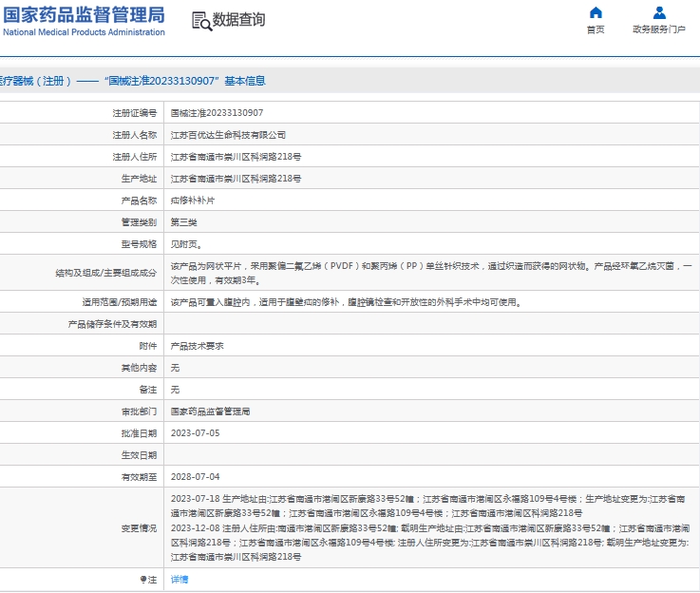
Task: Click the 变更情况 field label
Action: coord(139,528)
